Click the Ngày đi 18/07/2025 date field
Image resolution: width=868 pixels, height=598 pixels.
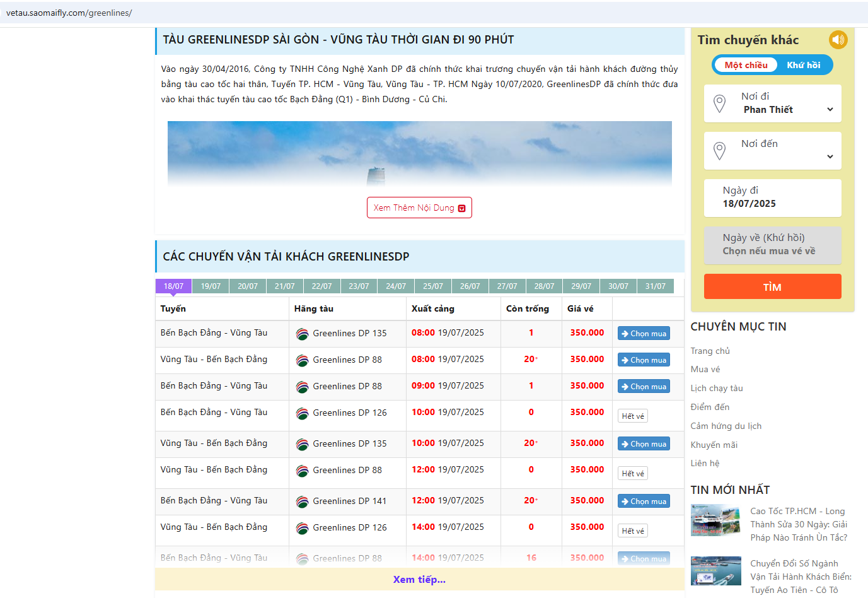(x=773, y=198)
